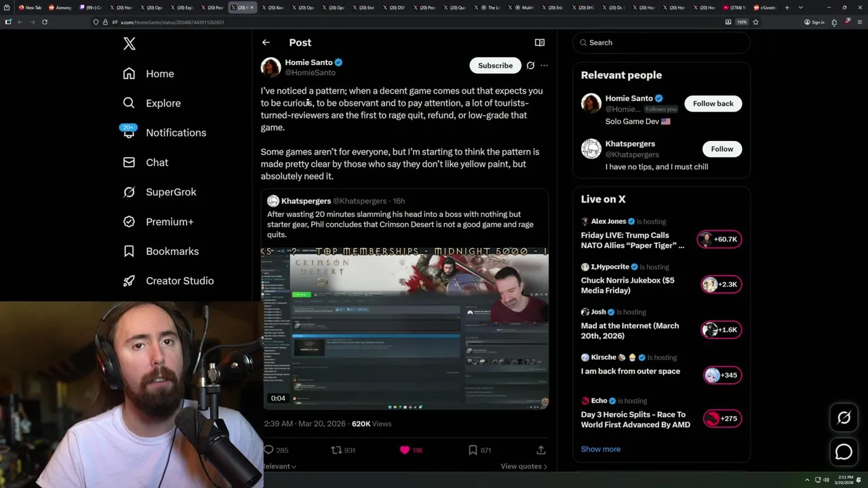The height and width of the screenshot is (488, 868).
Task: Open Khatspergers avatar in Relevant people
Action: click(x=591, y=149)
